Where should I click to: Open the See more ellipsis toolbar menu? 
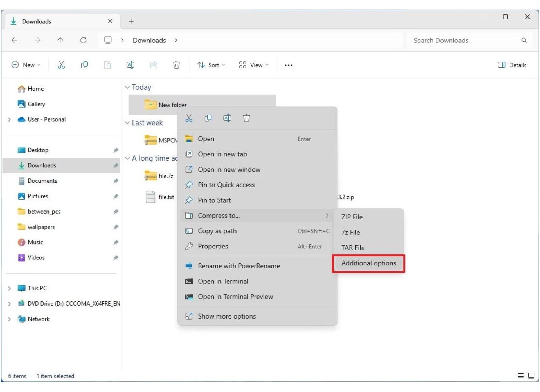click(288, 65)
